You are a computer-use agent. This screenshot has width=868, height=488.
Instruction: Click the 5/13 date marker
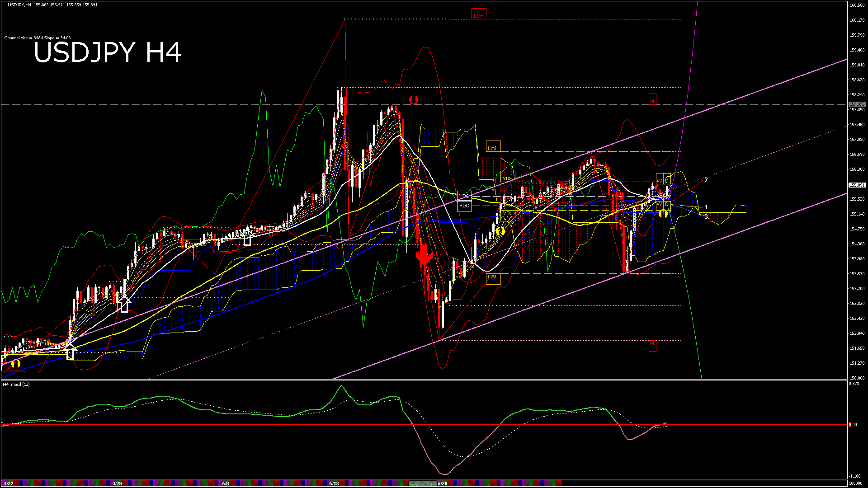click(x=334, y=483)
